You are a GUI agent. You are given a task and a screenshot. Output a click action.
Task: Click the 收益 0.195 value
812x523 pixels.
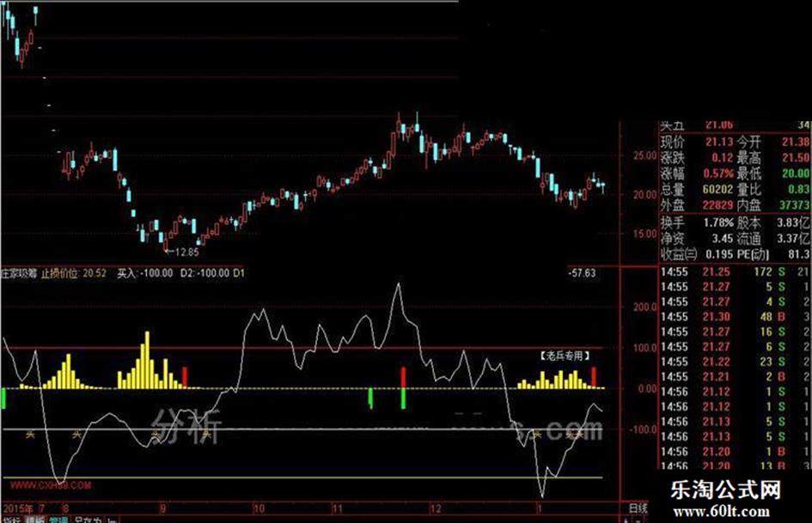pyautogui.click(x=719, y=254)
